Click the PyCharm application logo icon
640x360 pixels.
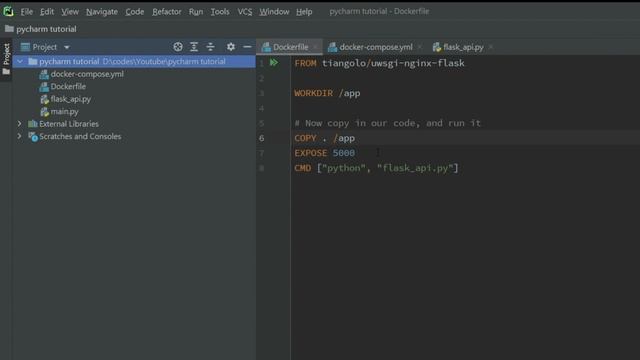click(x=8, y=11)
